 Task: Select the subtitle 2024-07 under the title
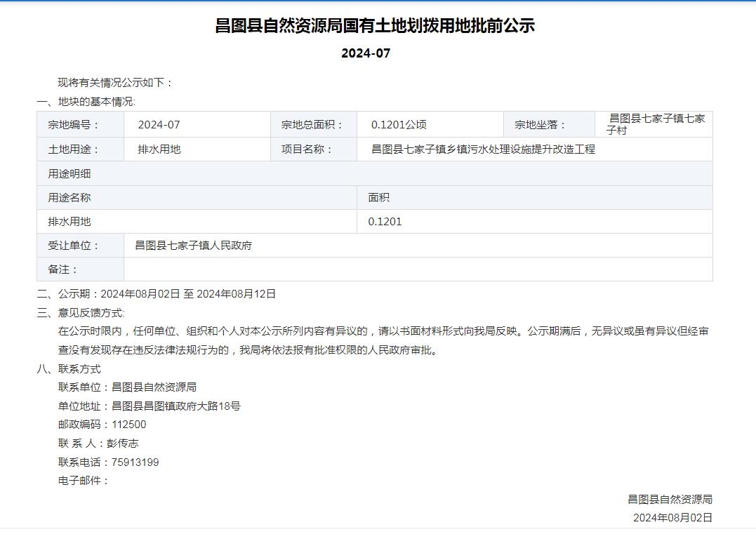click(x=366, y=53)
